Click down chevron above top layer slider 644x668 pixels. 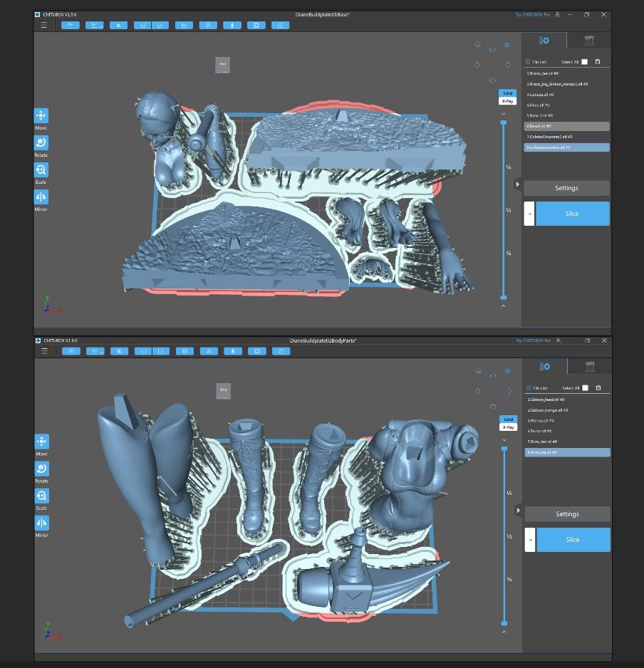[x=504, y=114]
